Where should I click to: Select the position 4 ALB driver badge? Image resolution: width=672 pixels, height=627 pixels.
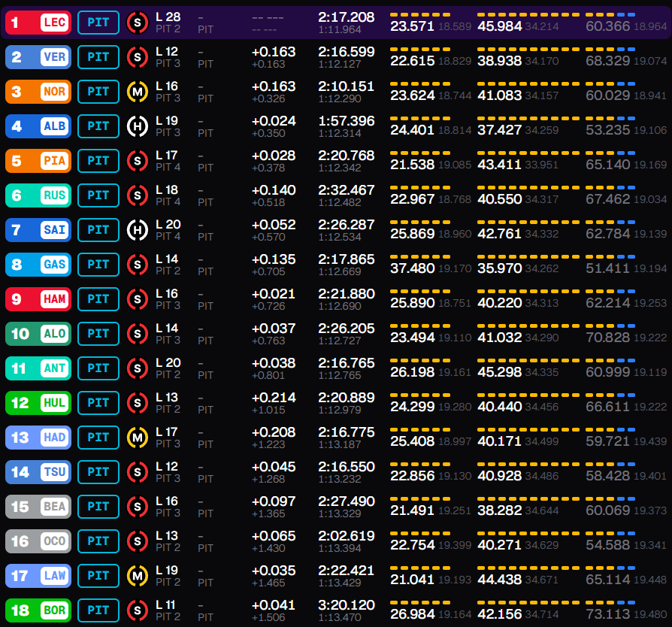pos(38,126)
